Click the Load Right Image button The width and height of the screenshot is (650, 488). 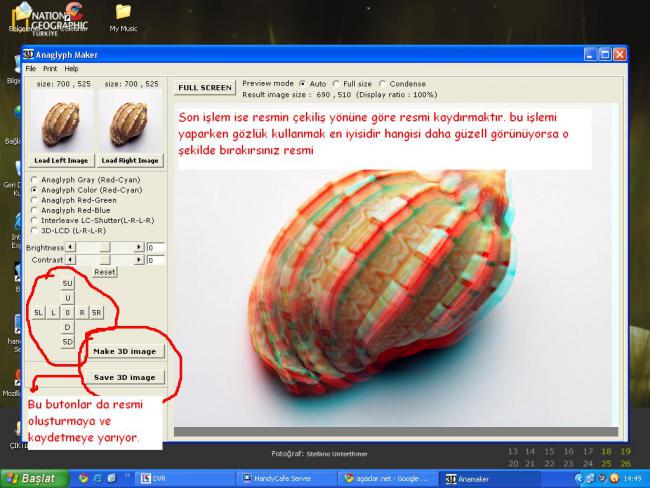[x=130, y=160]
